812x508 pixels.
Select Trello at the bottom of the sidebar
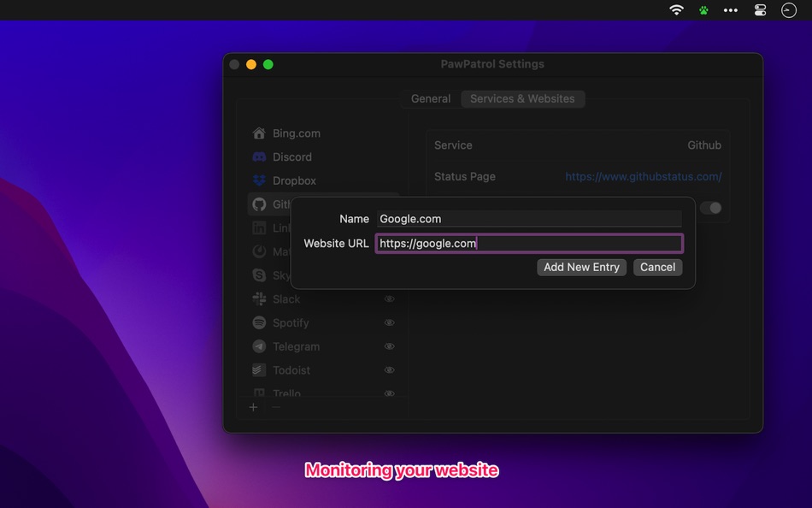click(286, 393)
